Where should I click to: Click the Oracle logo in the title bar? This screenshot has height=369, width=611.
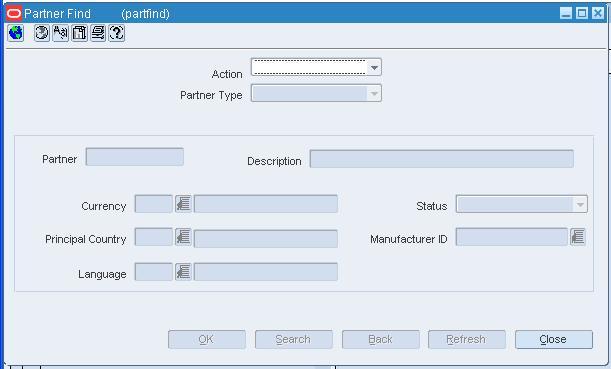[x=14, y=14]
